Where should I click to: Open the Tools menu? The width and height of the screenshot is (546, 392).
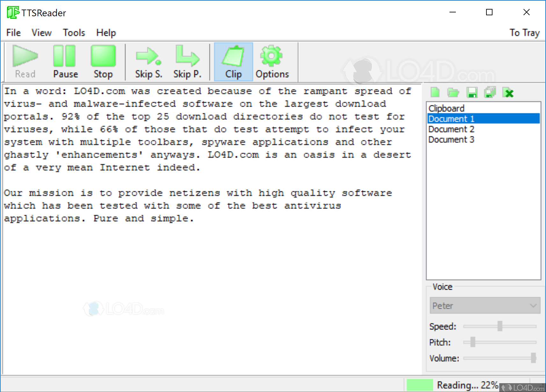(74, 33)
